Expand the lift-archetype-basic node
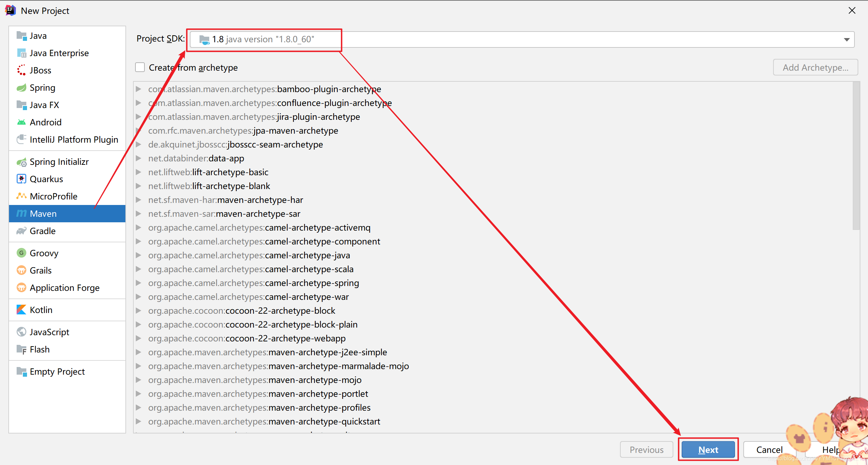 click(139, 172)
